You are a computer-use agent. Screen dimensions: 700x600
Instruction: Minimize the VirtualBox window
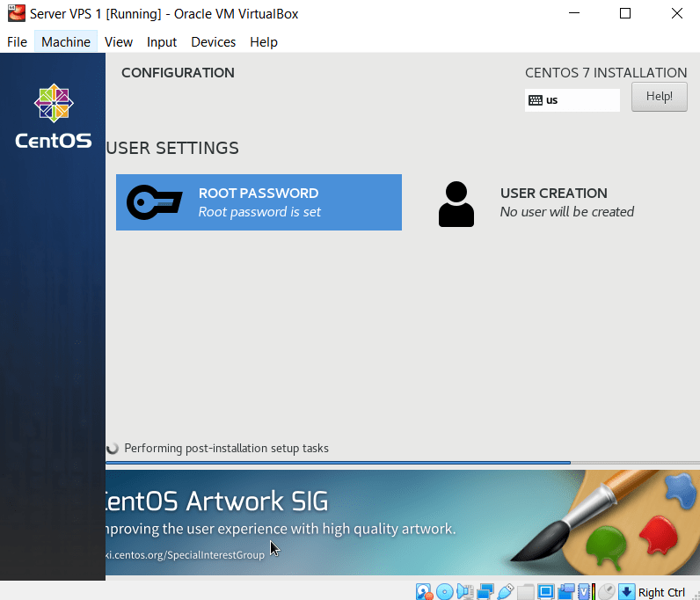[x=574, y=13]
